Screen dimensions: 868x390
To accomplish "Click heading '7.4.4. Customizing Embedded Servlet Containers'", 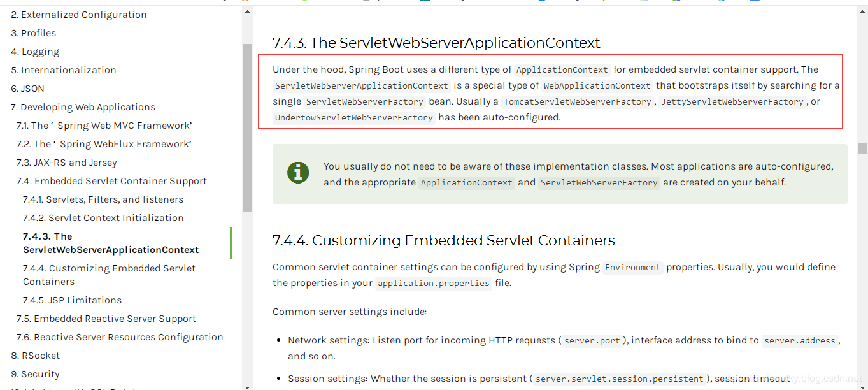I will pos(444,240).
